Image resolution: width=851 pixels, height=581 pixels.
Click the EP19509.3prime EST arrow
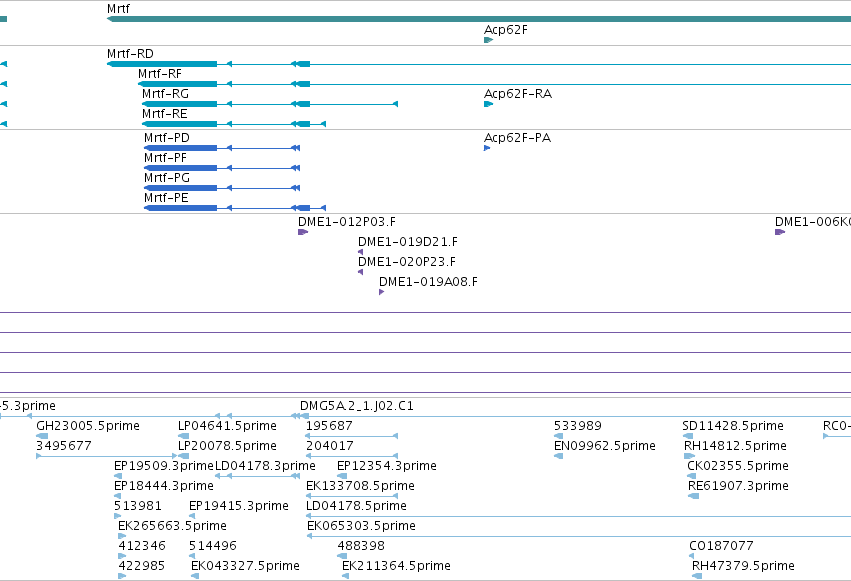[x=118, y=476]
